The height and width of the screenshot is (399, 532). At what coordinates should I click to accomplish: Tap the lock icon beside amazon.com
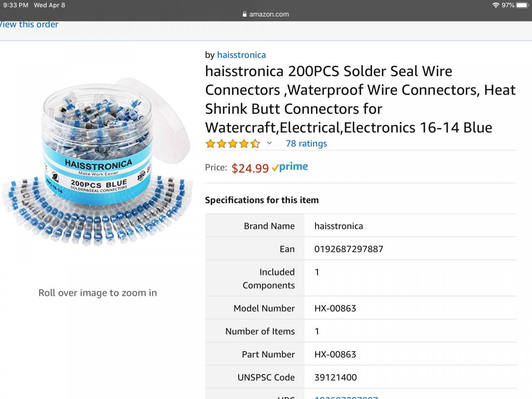(x=245, y=14)
